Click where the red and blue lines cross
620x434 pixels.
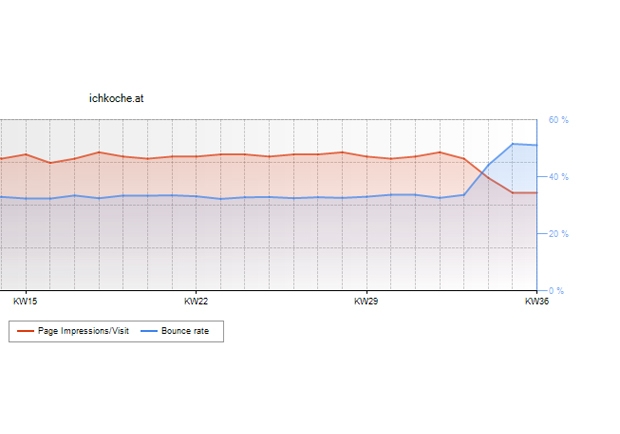(479, 172)
